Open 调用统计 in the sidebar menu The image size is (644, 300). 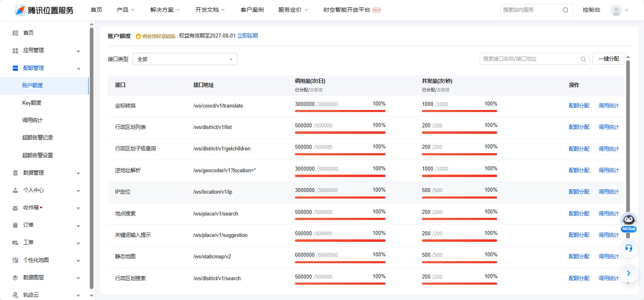click(32, 120)
